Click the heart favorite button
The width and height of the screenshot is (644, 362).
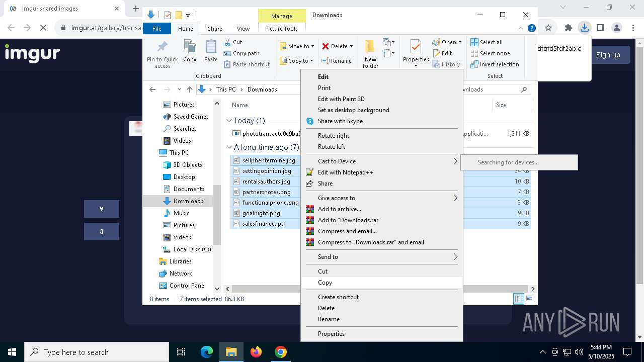[x=102, y=209]
